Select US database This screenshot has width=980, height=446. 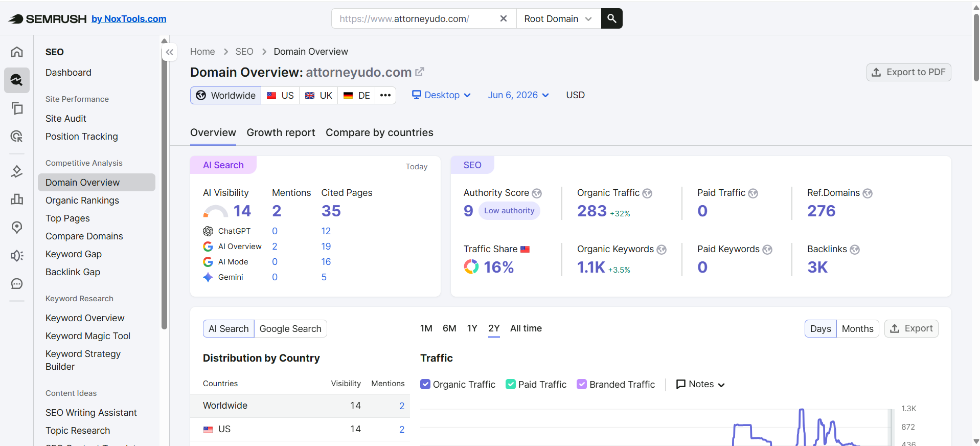click(281, 95)
